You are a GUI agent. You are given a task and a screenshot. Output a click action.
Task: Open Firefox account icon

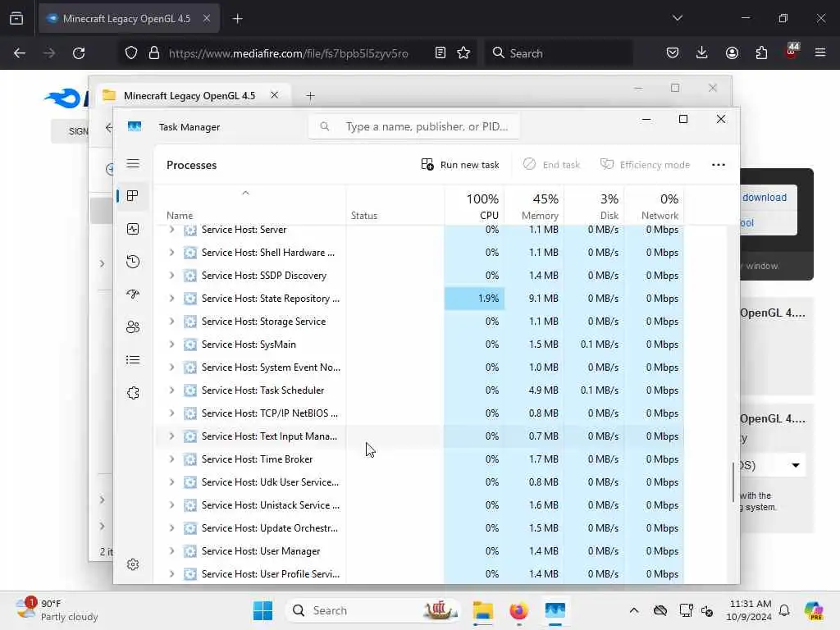tap(732, 52)
